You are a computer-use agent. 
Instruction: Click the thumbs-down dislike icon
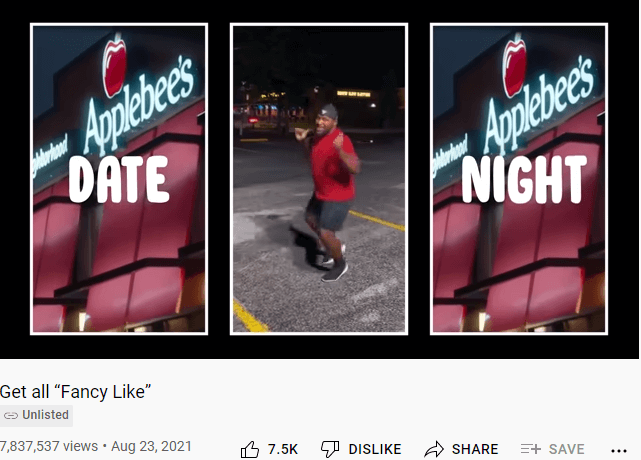330,449
